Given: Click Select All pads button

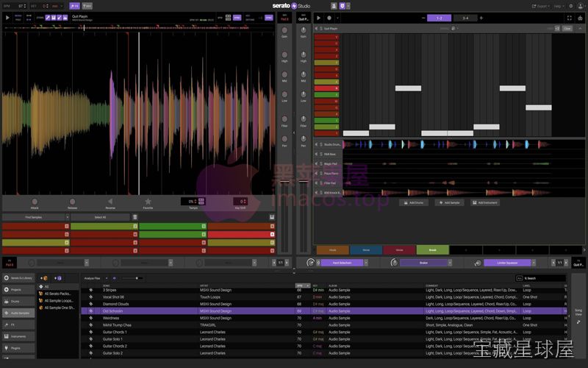Looking at the screenshot, I should coord(100,217).
